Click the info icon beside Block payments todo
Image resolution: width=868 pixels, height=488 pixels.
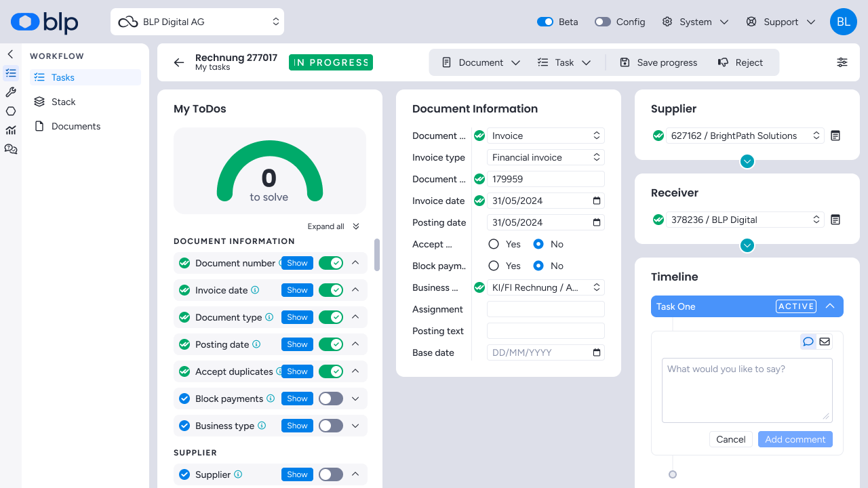tap(271, 399)
